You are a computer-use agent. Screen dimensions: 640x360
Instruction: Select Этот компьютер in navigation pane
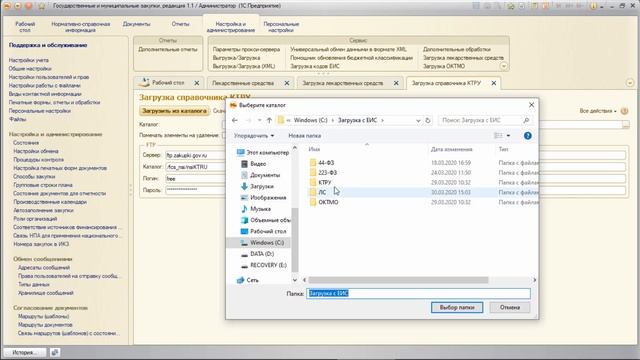tap(267, 153)
